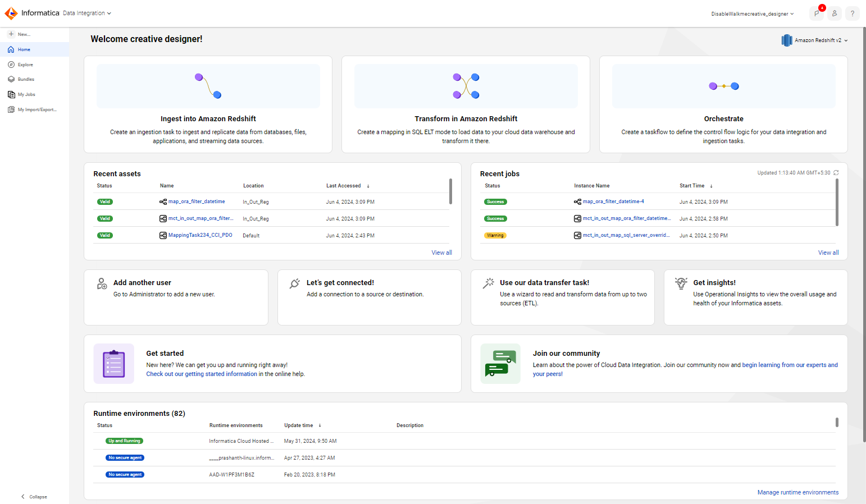Click the Runtime environments scrollbar
Viewport: 866px width, 504px height.
tap(837, 422)
